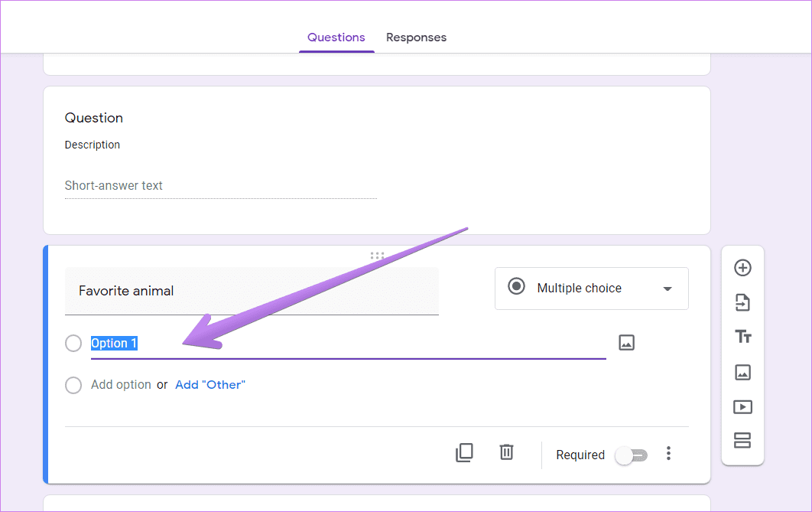Toggle the Required switch

(x=632, y=455)
